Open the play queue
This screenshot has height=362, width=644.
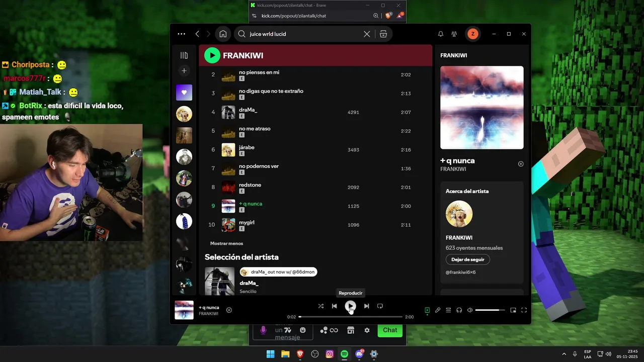click(x=448, y=310)
